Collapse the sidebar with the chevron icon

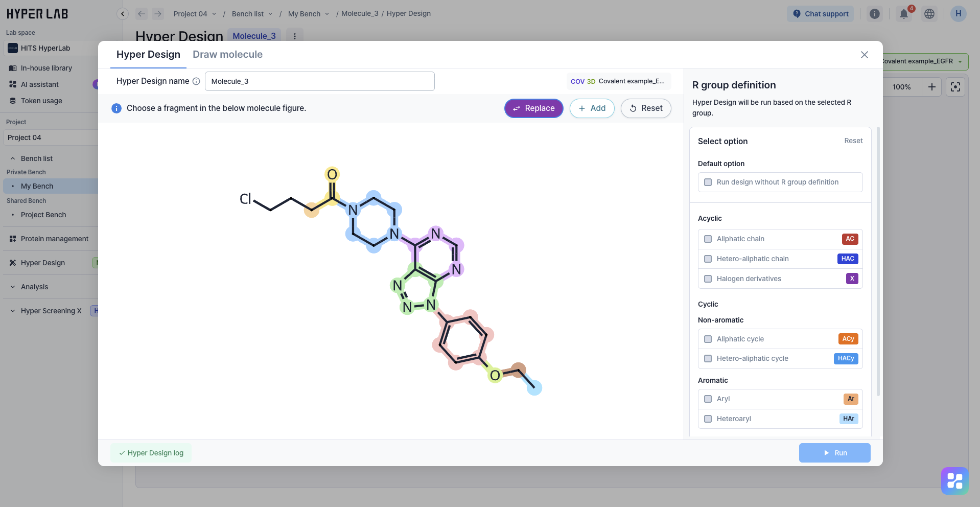click(123, 14)
